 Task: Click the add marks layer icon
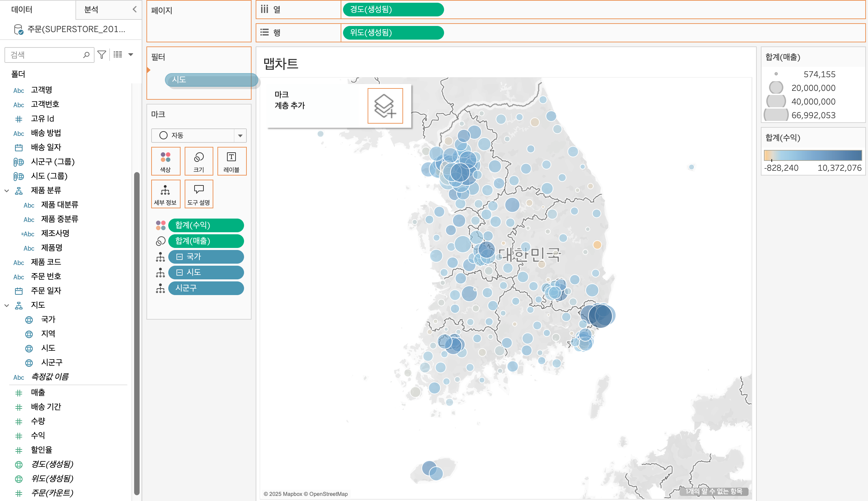[385, 106]
